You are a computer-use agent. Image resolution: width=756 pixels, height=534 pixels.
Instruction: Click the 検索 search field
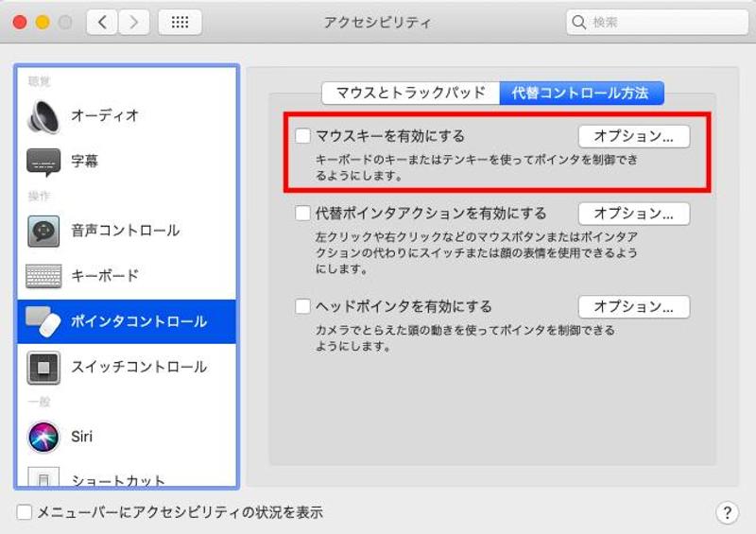tap(657, 22)
